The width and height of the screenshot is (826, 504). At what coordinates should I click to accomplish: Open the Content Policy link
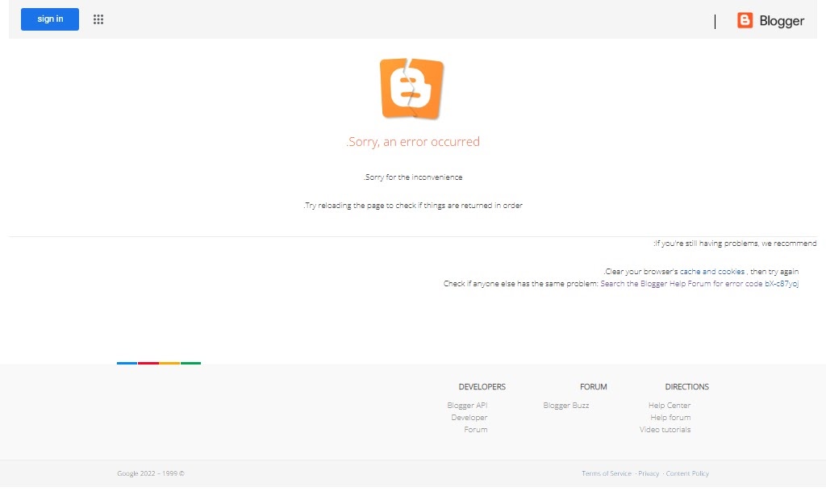687,473
